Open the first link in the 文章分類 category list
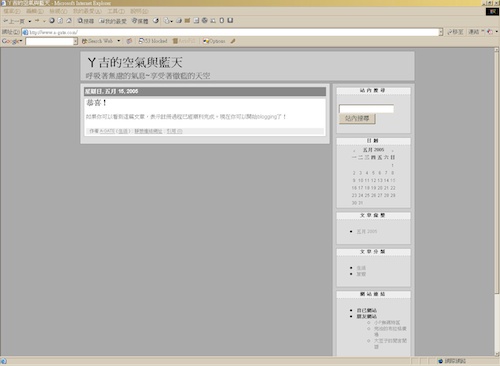The width and height of the screenshot is (500, 366). coord(361,268)
